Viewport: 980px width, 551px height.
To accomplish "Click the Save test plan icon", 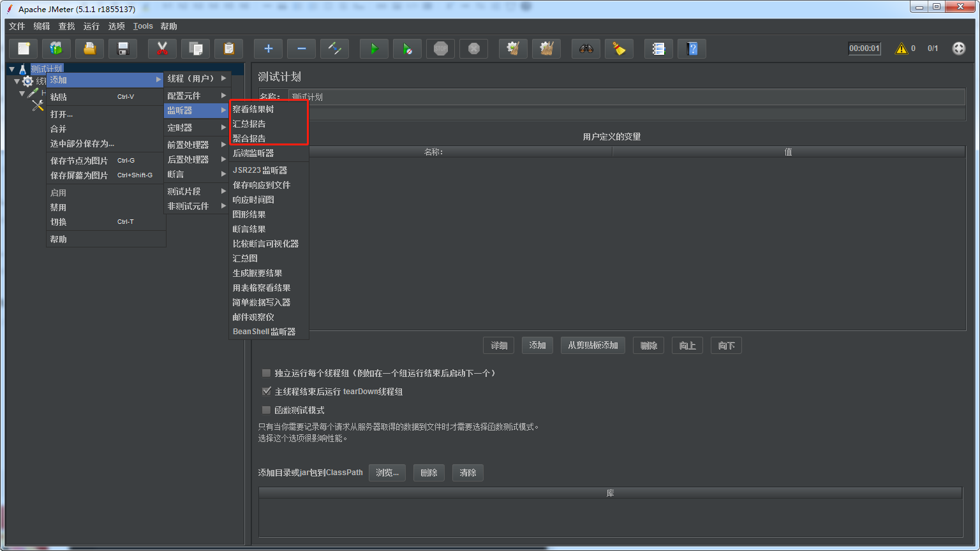I will [122, 48].
